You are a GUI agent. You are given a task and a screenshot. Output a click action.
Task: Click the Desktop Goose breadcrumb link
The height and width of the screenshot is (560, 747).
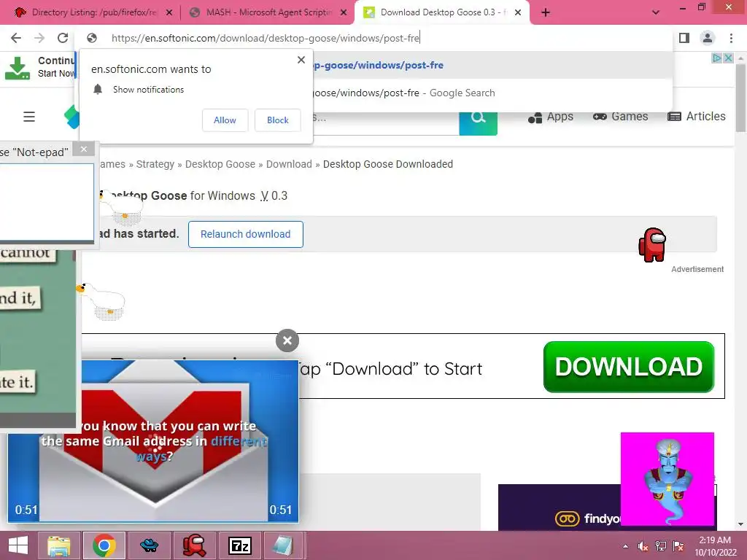(x=220, y=164)
